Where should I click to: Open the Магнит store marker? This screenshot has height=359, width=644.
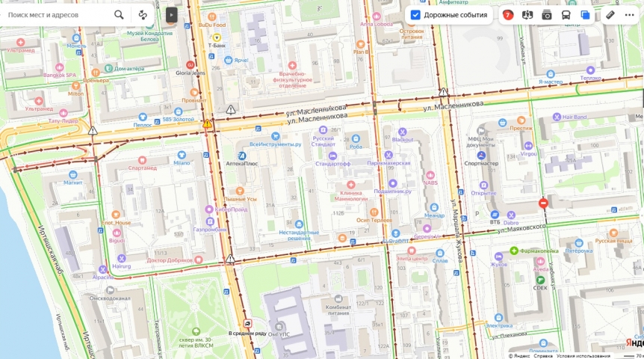(72, 175)
